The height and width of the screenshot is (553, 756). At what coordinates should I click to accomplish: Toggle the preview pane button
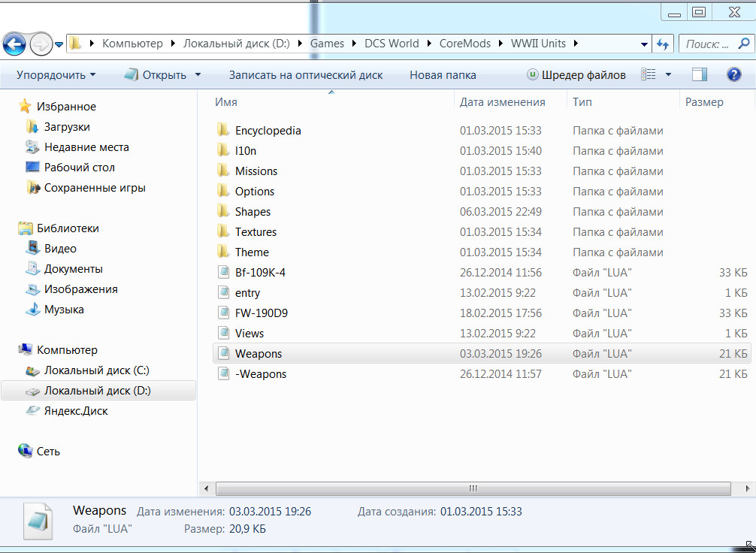(700, 74)
